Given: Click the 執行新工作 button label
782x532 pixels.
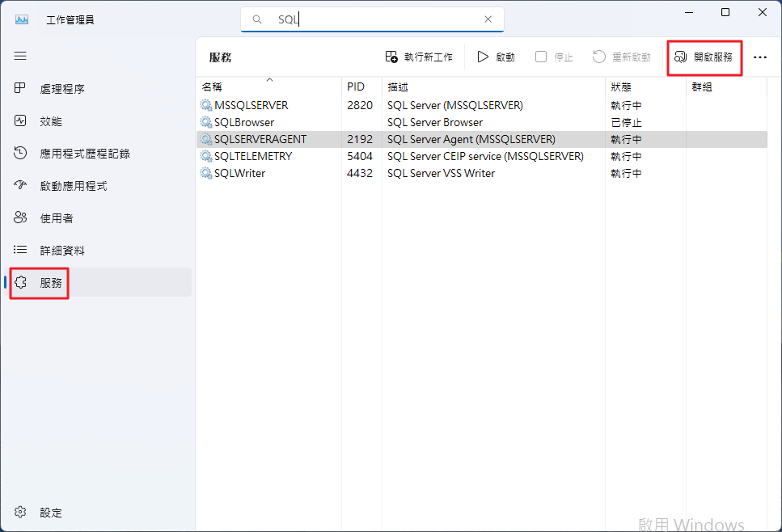Looking at the screenshot, I should pos(429,57).
